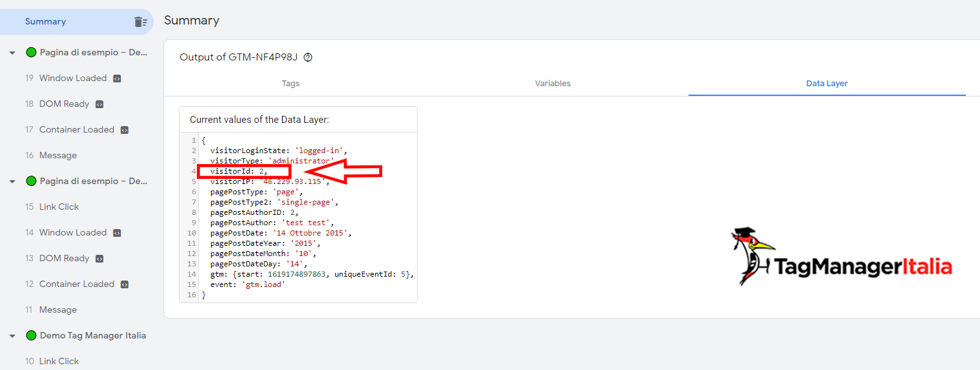Open event 16 Message

point(57,156)
